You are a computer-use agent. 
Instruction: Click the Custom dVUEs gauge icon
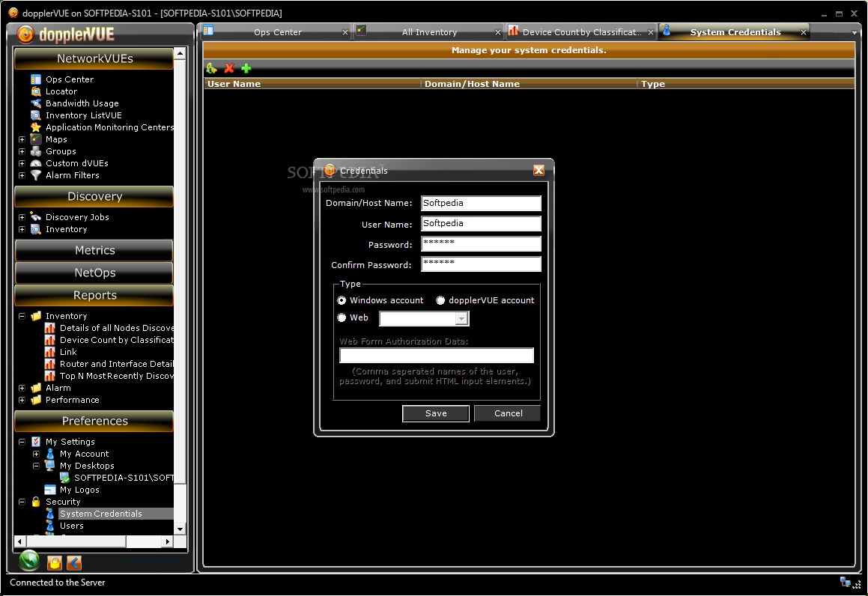coord(36,163)
